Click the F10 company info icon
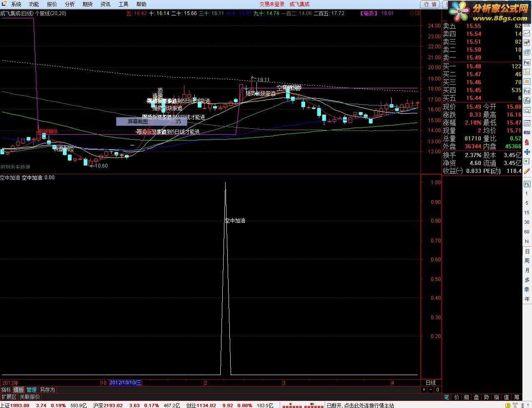 click(527, 62)
